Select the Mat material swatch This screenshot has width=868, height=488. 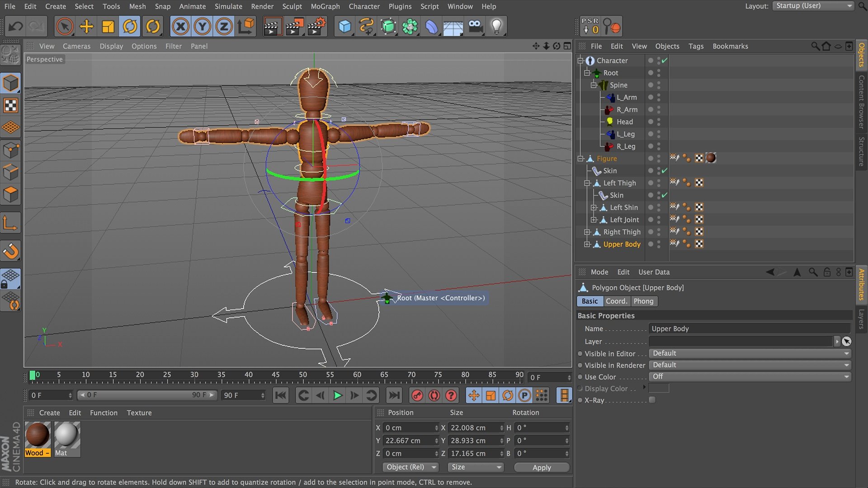click(x=67, y=439)
